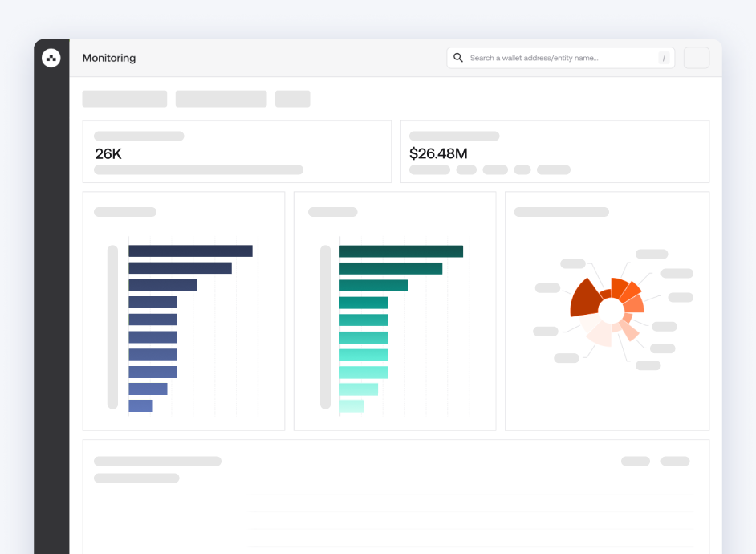The image size is (756, 554).
Task: Click the Monitoring page title
Action: click(x=108, y=58)
